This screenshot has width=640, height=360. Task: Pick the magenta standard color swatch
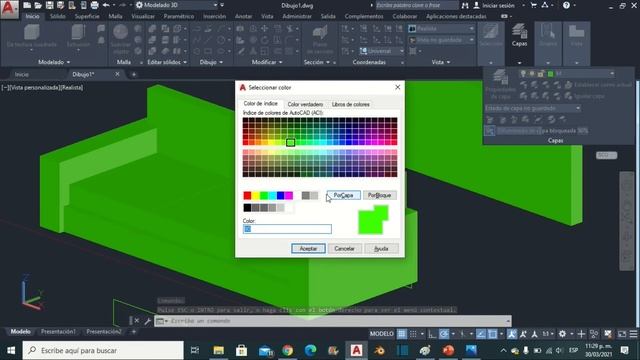[289, 196]
